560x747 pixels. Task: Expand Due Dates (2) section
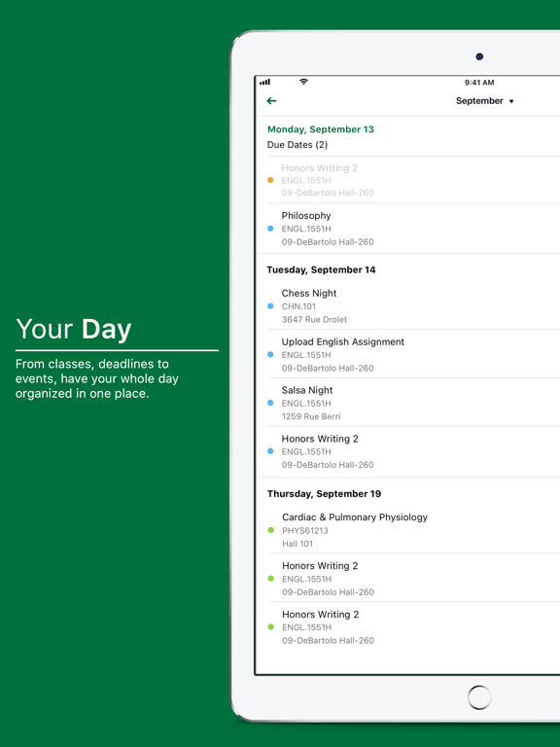(297, 145)
